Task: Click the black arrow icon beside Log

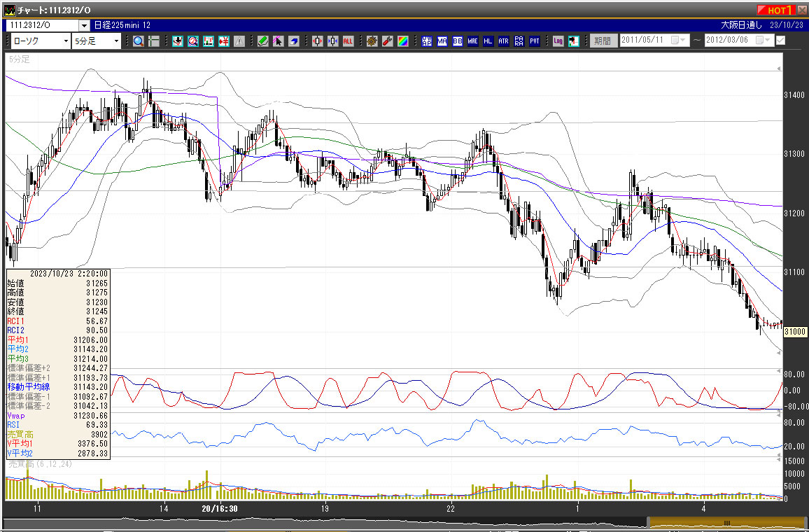Action: (573, 41)
